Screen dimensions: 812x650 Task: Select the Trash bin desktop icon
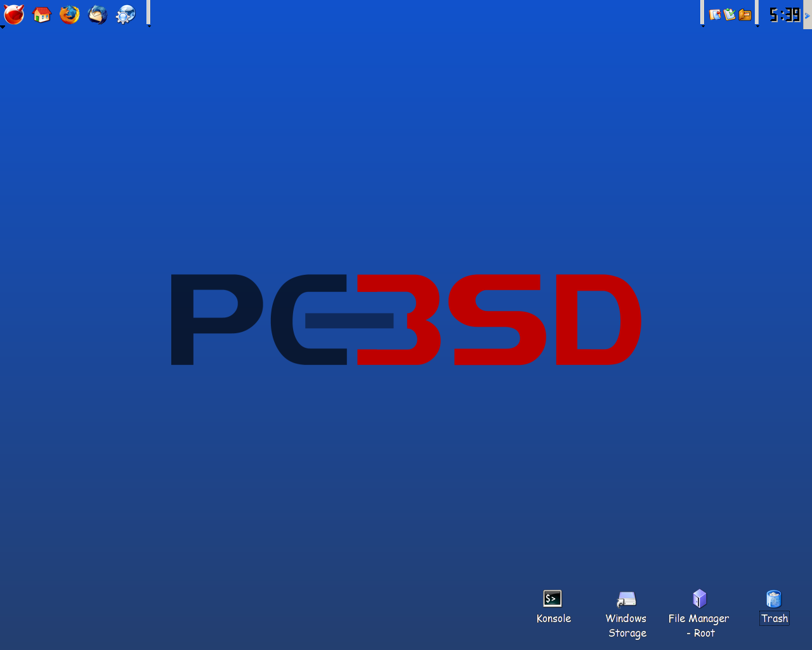point(774,599)
